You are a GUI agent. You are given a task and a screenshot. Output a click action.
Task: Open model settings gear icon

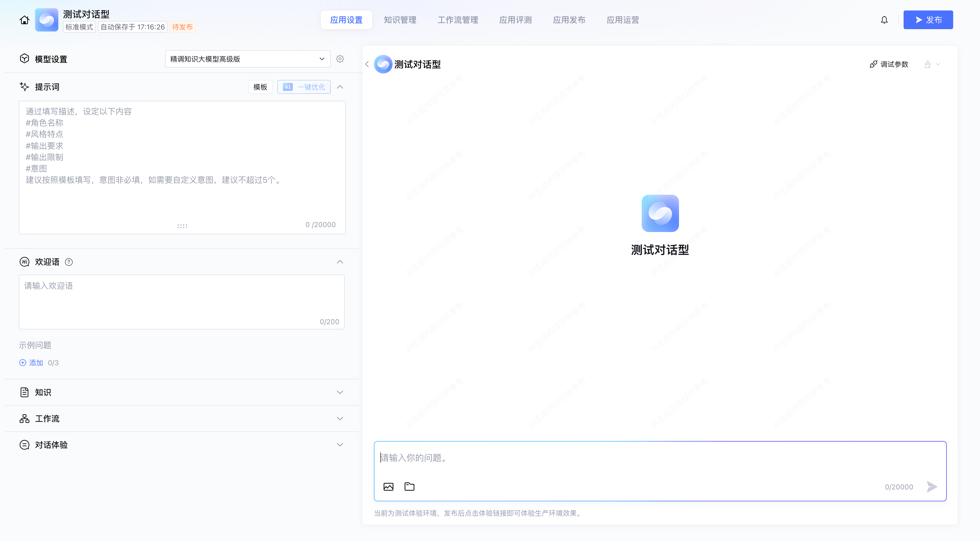coord(340,59)
